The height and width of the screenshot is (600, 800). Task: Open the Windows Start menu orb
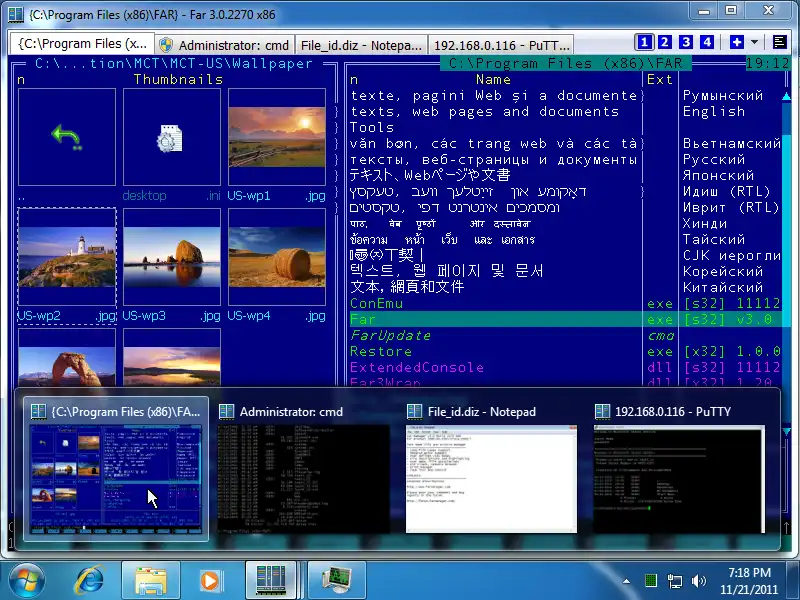click(x=25, y=581)
